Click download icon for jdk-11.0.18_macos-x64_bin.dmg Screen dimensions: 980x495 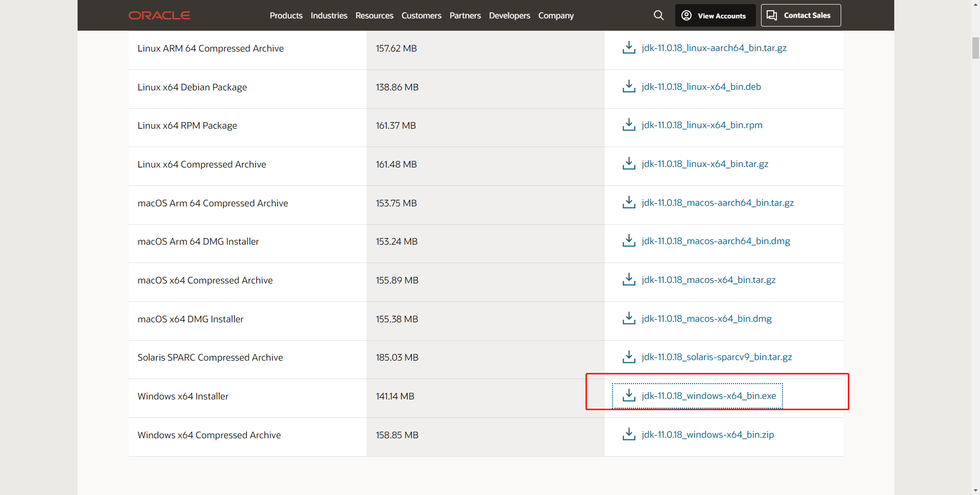pos(629,318)
